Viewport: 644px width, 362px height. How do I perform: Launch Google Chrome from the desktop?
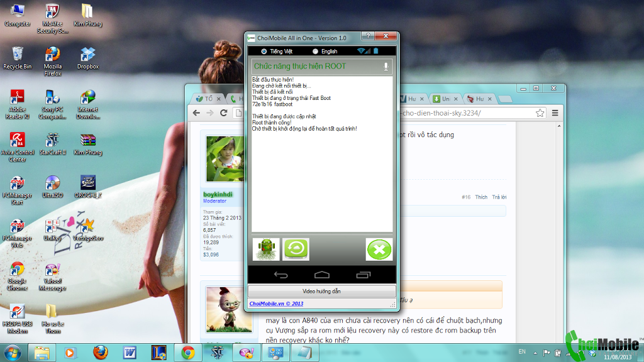[17, 276]
